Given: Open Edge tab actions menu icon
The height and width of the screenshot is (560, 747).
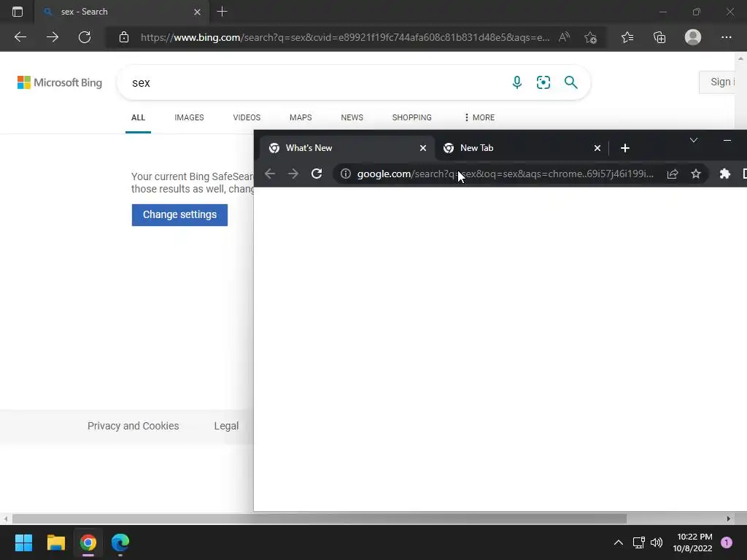Looking at the screenshot, I should (18, 12).
